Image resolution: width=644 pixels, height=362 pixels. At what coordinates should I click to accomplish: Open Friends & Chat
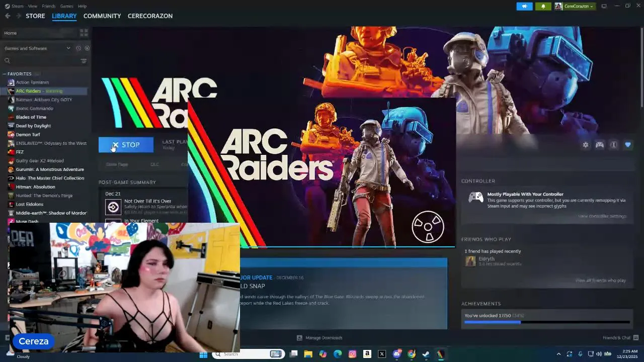point(620,338)
